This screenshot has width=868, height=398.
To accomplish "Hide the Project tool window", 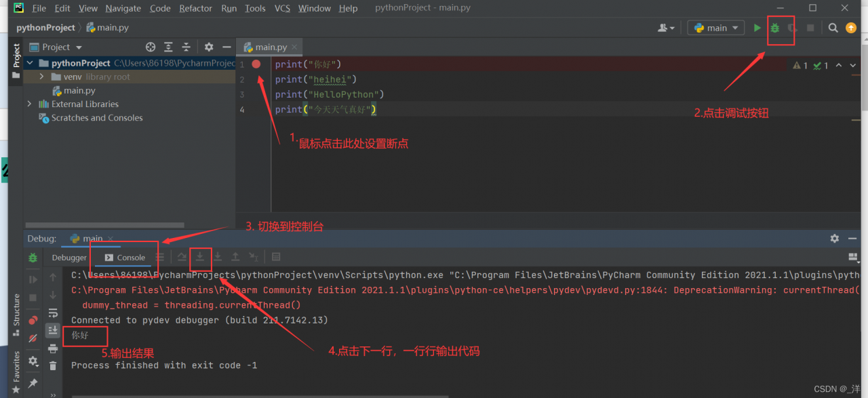I will coord(226,47).
